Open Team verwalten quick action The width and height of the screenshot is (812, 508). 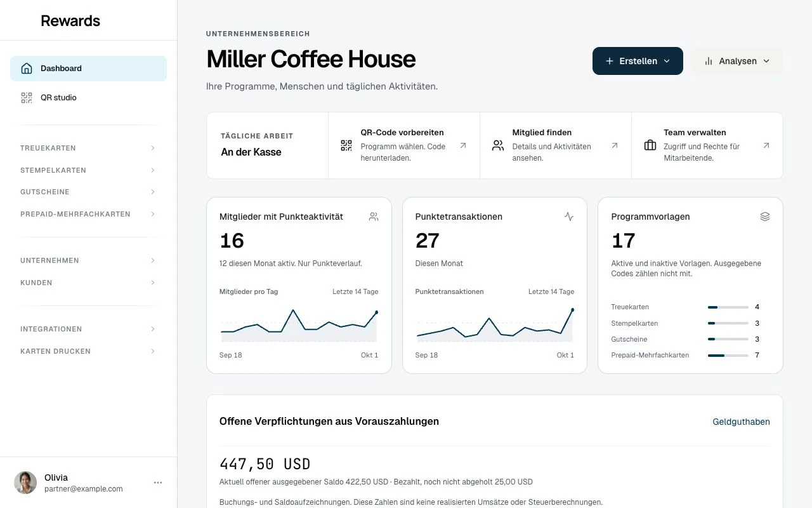[707, 145]
